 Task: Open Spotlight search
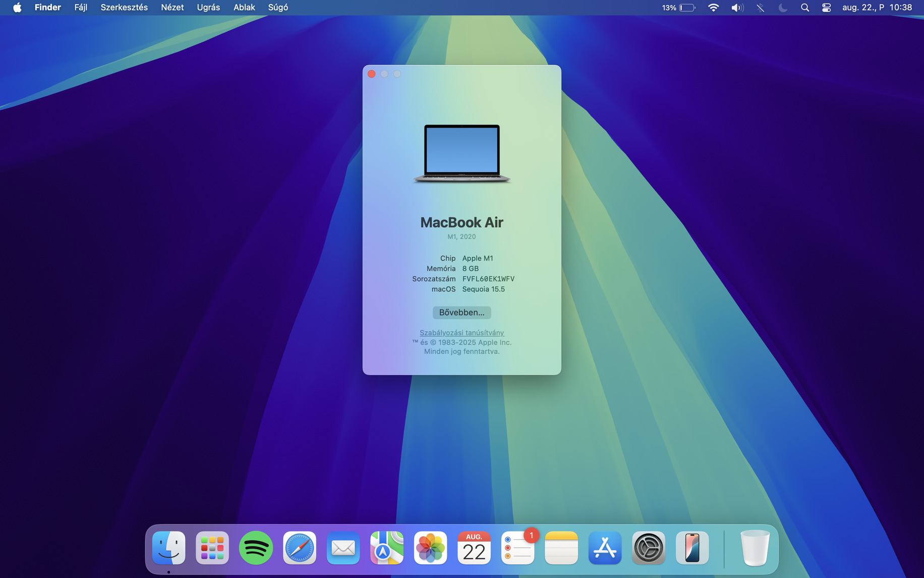click(x=805, y=8)
